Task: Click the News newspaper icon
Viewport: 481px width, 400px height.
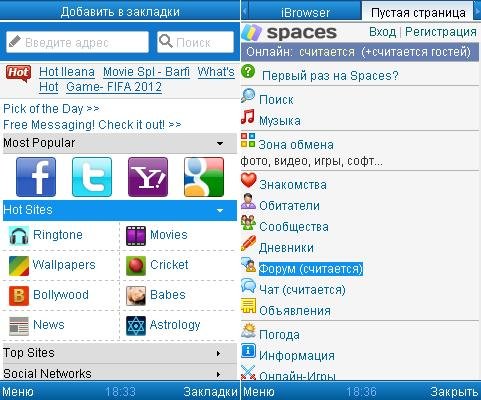Action: pos(19,326)
